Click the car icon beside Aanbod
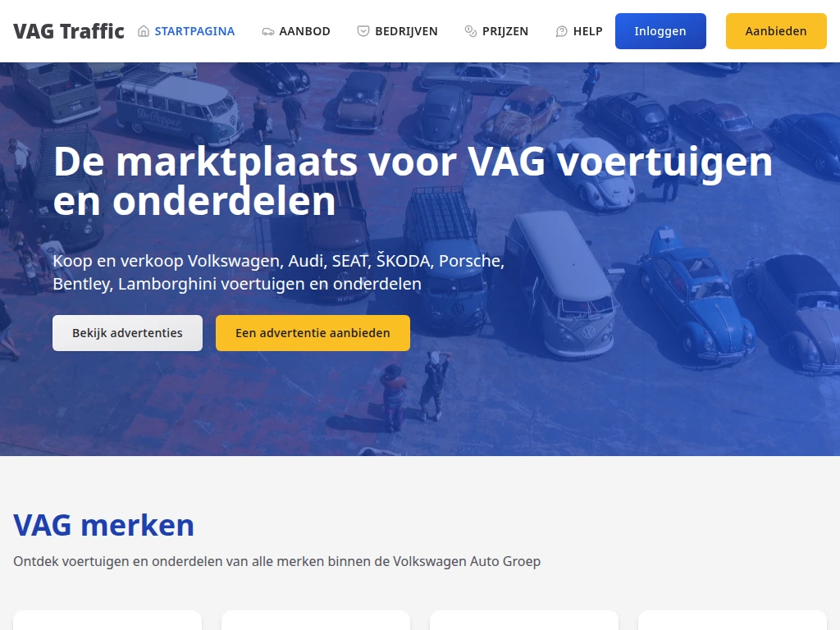The image size is (840, 630). 268,32
